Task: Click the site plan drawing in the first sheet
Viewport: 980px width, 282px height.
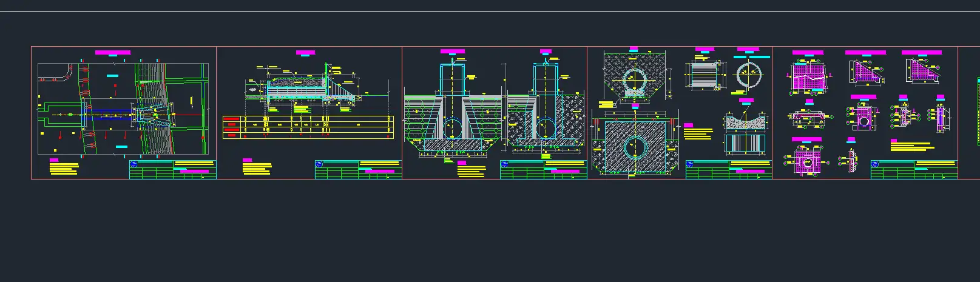Action: (123, 109)
